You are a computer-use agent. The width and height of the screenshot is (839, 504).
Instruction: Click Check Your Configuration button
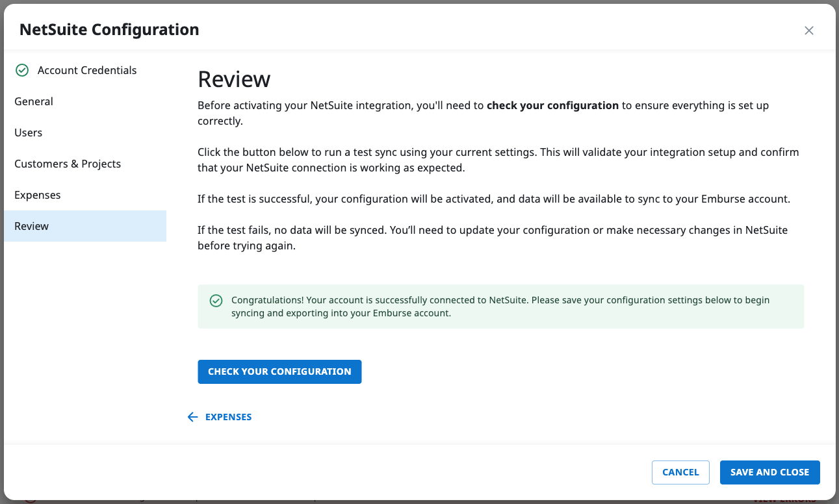[279, 372]
